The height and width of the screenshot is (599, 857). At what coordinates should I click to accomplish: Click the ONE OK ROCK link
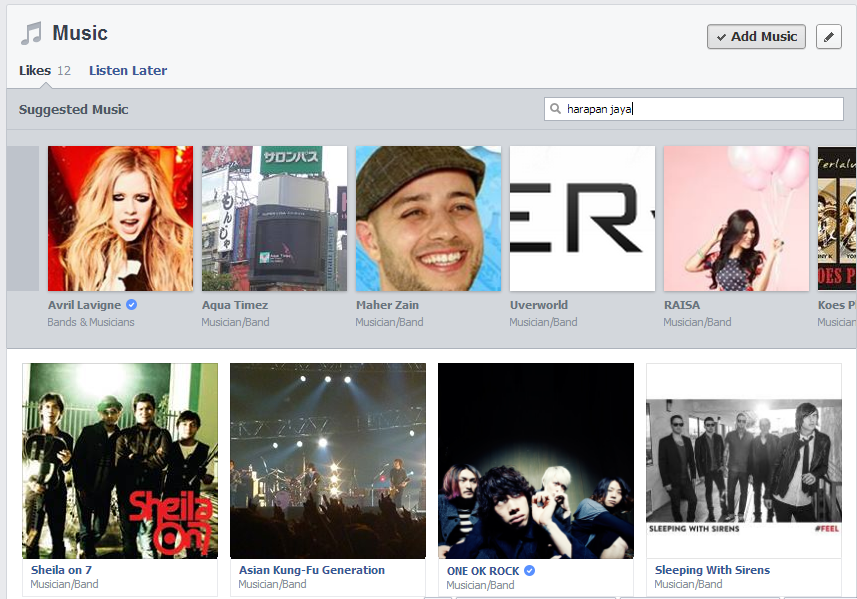(483, 571)
